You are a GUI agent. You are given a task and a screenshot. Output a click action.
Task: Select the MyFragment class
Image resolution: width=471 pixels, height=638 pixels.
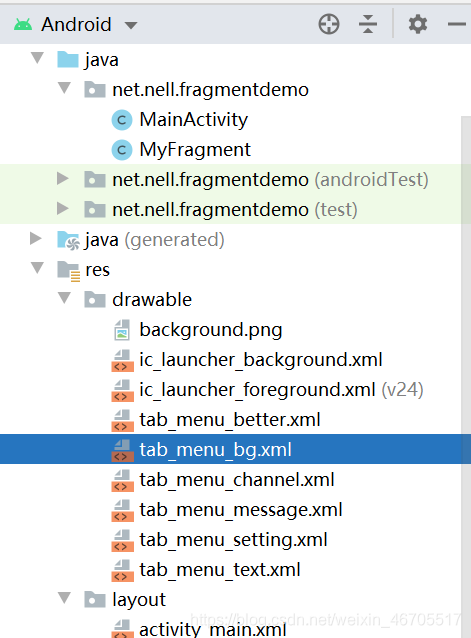[x=195, y=150]
